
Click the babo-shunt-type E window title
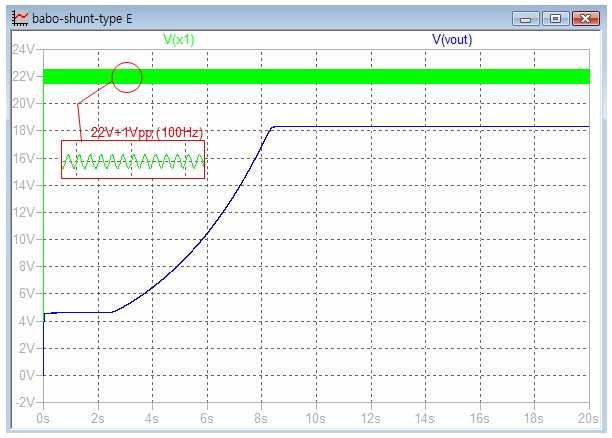82,18
